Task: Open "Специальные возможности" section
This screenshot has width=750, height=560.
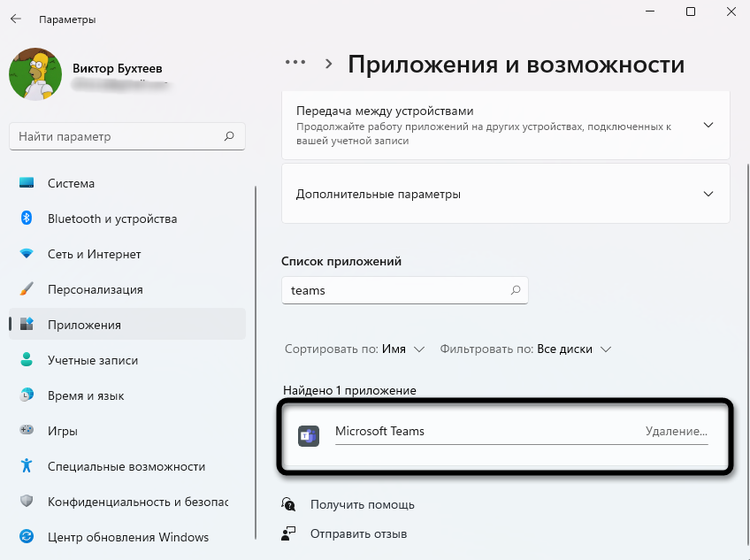Action: [127, 467]
